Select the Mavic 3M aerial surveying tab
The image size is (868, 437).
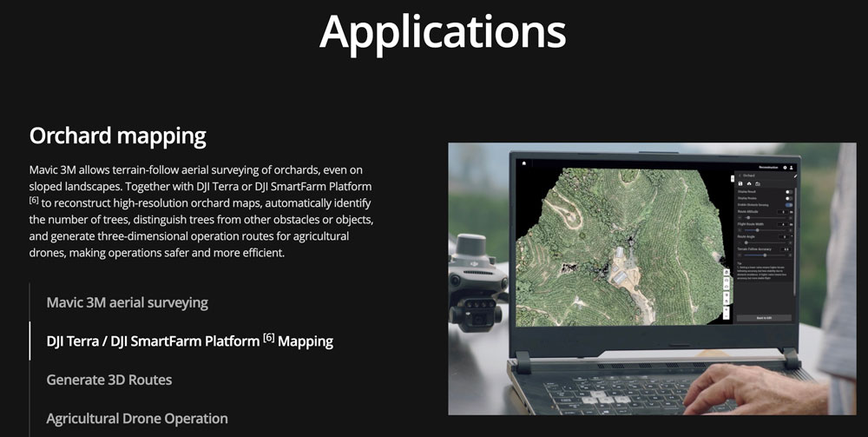(x=128, y=302)
